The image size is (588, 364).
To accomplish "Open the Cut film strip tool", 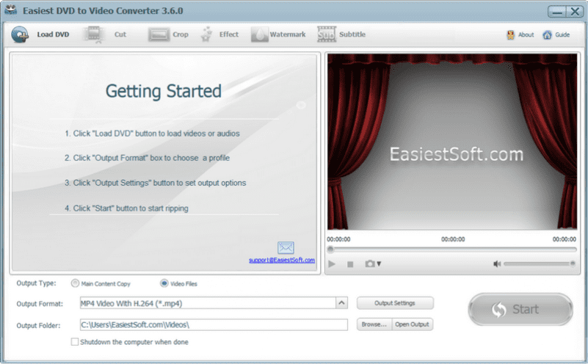I will click(94, 34).
